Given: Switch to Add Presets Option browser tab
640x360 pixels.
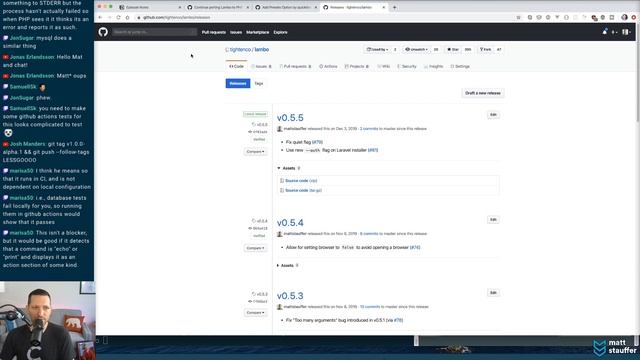Looking at the screenshot, I should pyautogui.click(x=286, y=7).
